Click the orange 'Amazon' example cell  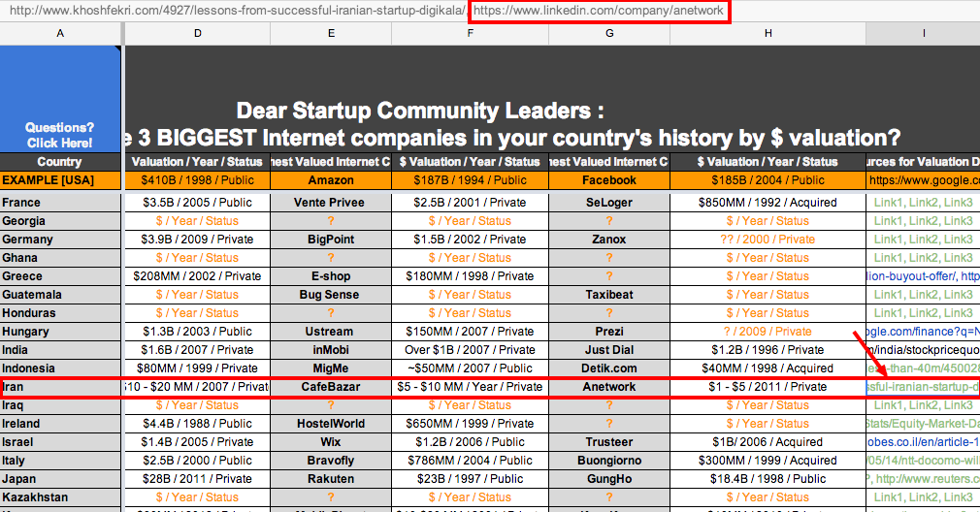tap(331, 179)
